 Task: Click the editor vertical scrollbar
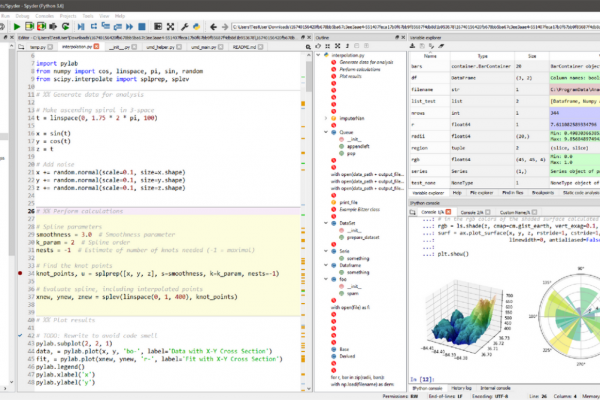click(x=308, y=222)
